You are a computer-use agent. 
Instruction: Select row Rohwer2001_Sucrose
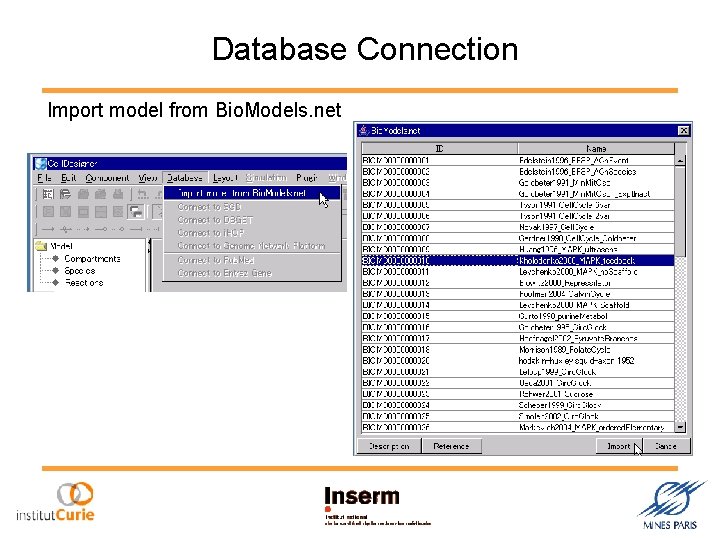(x=518, y=394)
